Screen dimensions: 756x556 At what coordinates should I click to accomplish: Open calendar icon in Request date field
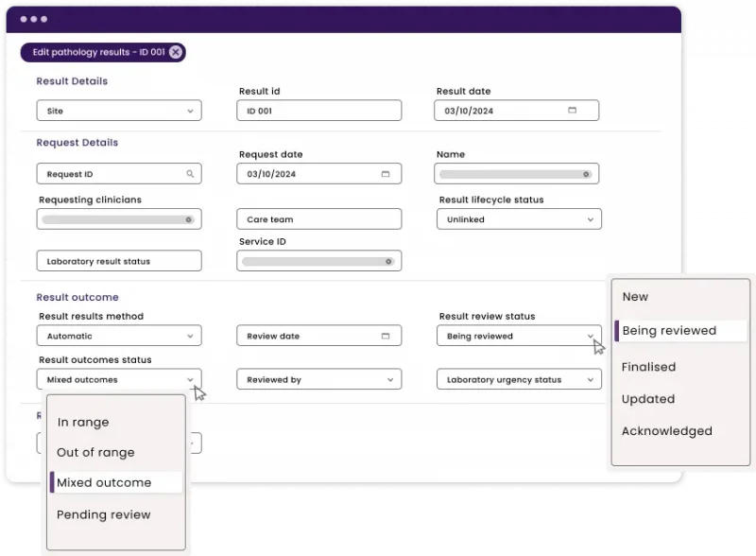(x=385, y=174)
